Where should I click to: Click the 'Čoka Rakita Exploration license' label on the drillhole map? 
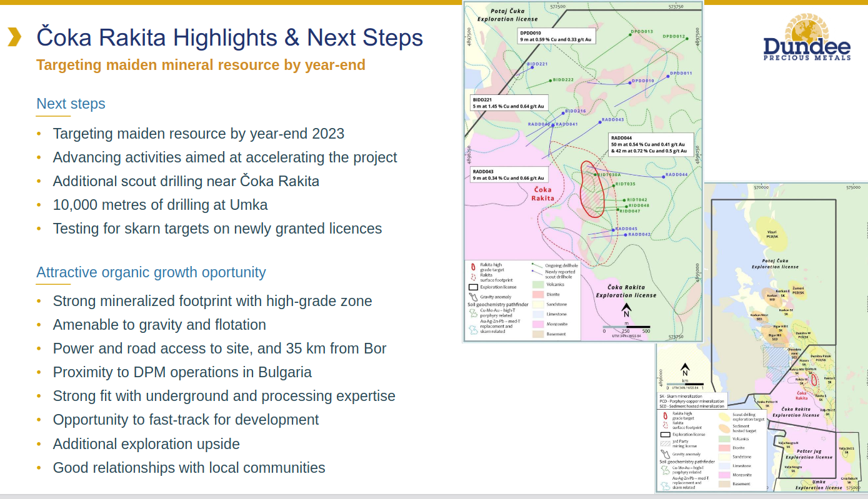tap(626, 291)
